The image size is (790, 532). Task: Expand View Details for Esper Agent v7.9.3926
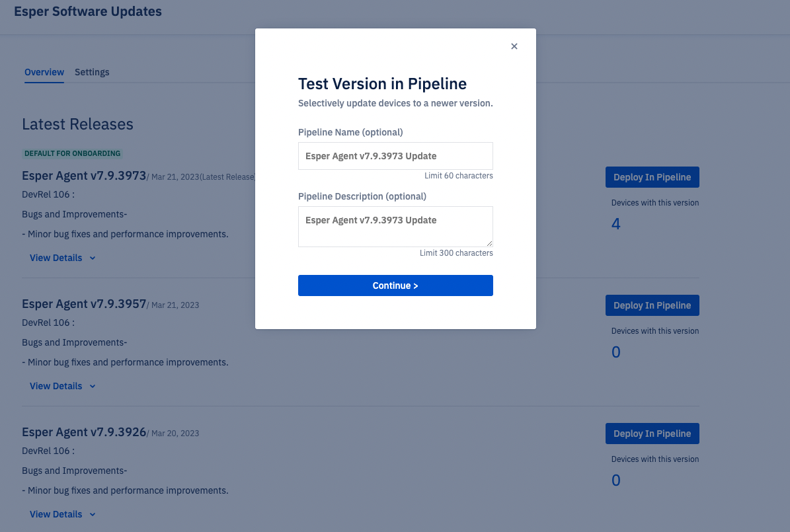pyautogui.click(x=56, y=514)
